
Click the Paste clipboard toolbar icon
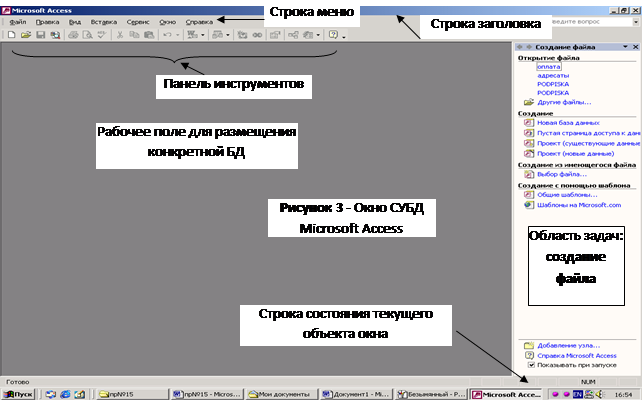click(x=149, y=35)
